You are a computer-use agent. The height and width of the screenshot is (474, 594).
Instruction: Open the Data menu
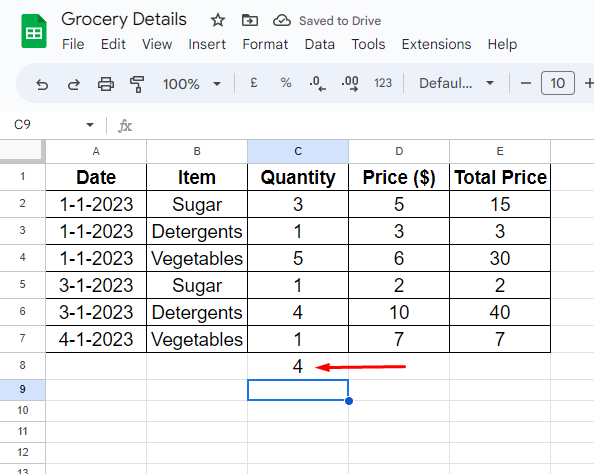320,44
